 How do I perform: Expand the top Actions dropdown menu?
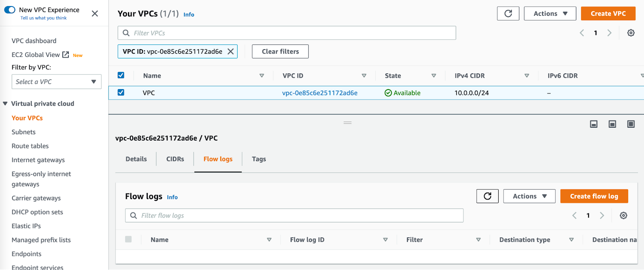[550, 14]
